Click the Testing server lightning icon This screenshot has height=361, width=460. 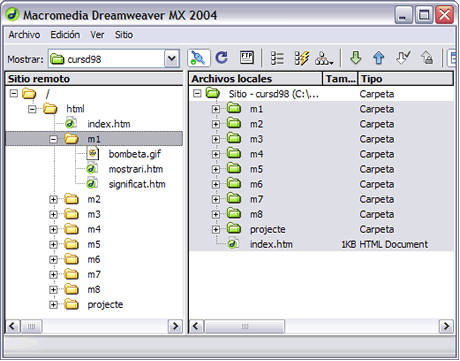click(302, 58)
